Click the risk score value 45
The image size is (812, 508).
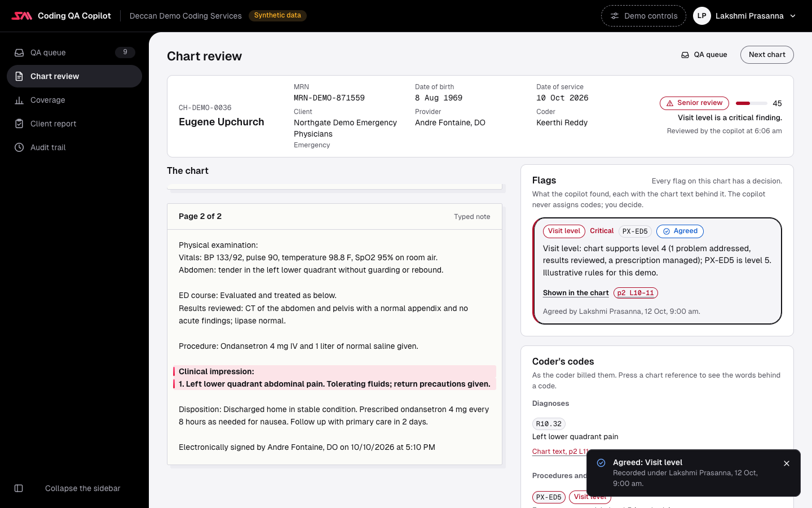777,103
